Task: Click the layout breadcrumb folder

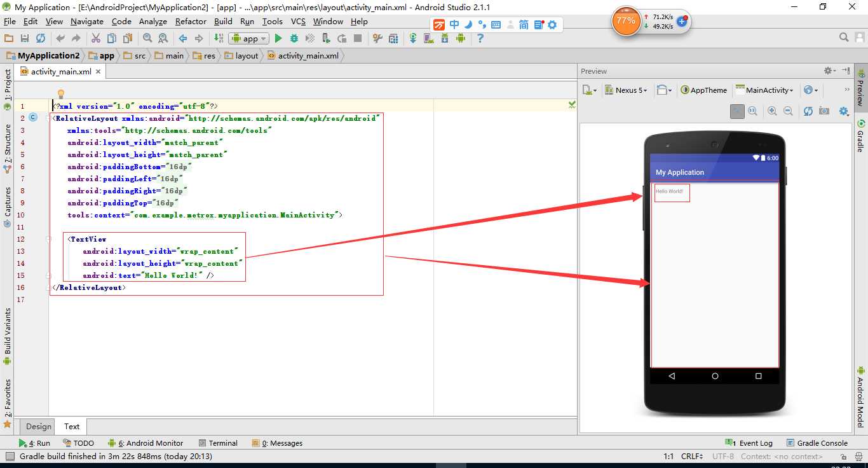Action: tap(241, 55)
